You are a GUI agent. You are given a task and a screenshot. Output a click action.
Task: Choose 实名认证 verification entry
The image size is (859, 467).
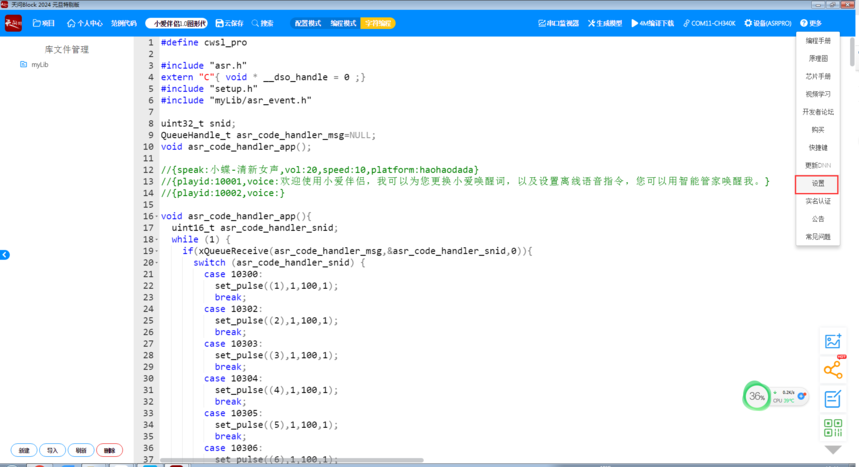coord(818,201)
